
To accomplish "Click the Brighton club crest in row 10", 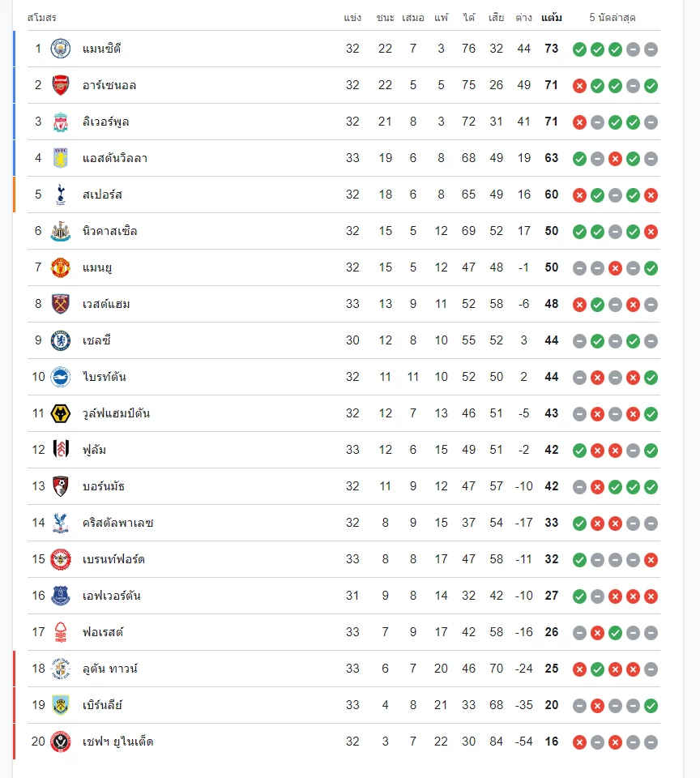I will (61, 377).
